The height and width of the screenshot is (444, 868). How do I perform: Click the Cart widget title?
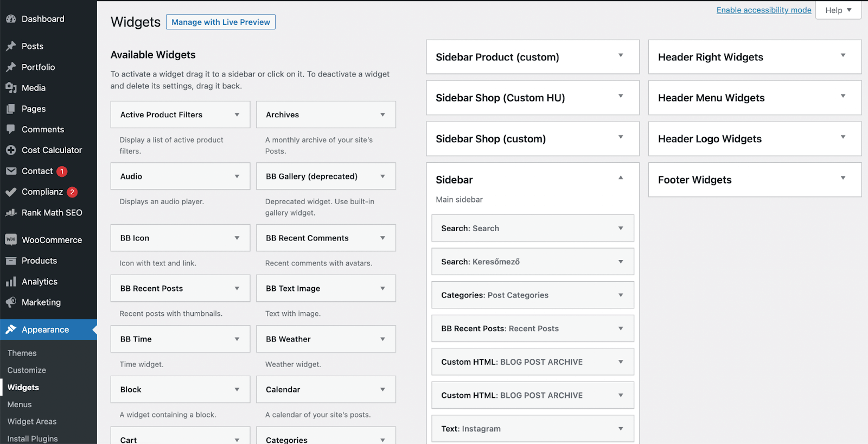click(x=129, y=440)
